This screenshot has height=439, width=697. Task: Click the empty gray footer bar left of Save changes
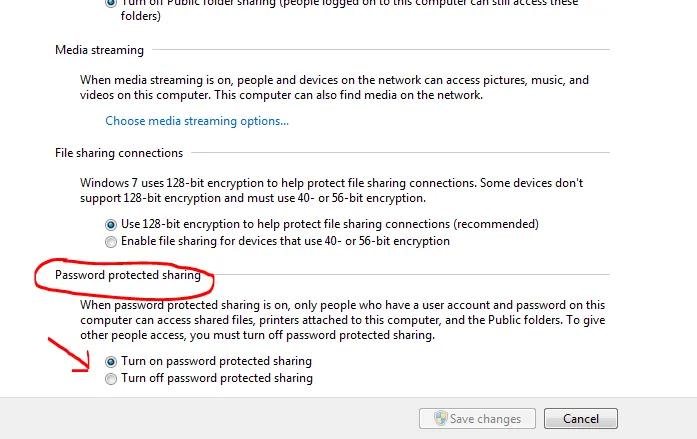[200, 418]
